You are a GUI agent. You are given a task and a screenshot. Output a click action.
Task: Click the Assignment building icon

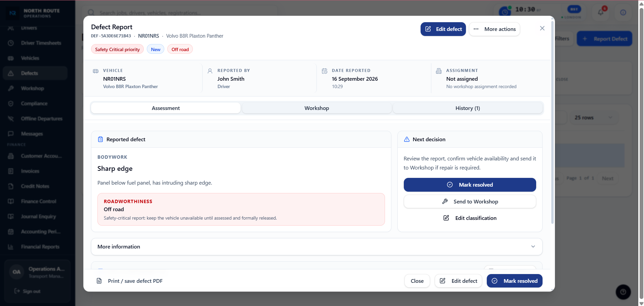point(439,71)
